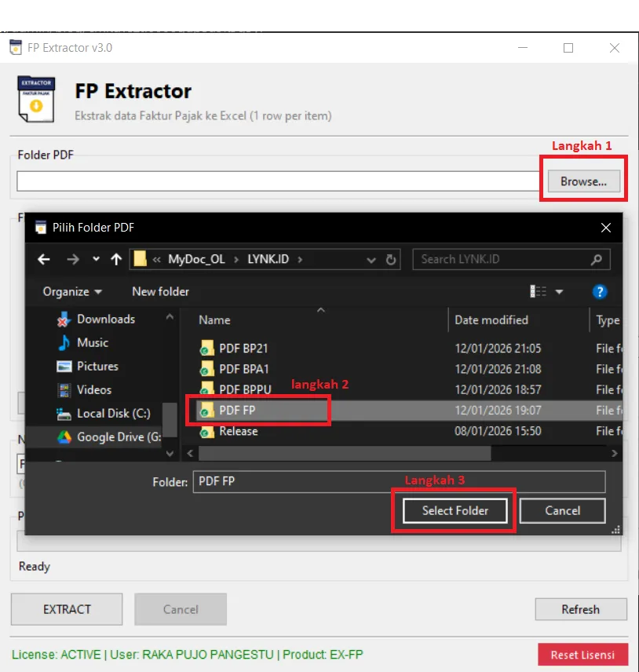
Task: Click the up-one-level arrow icon
Action: pos(116,259)
